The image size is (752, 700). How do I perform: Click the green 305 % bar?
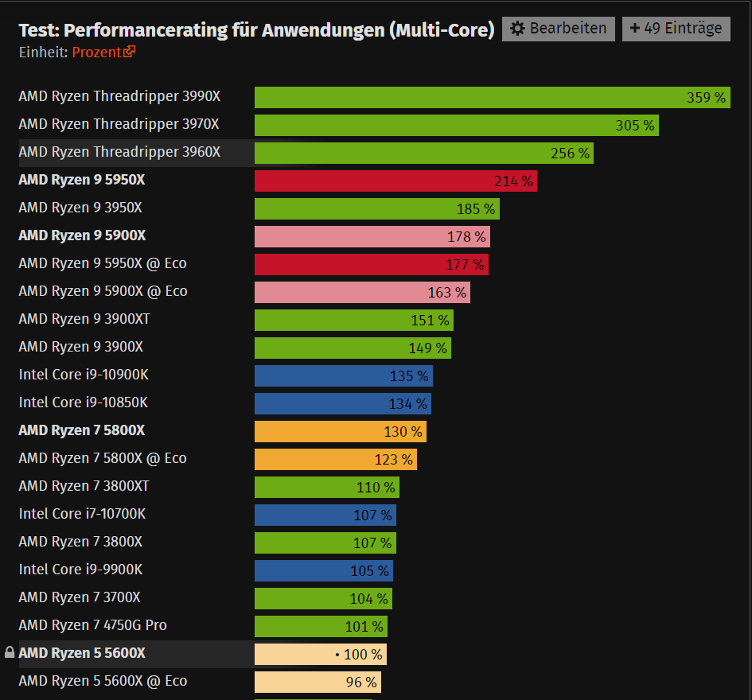(x=457, y=125)
